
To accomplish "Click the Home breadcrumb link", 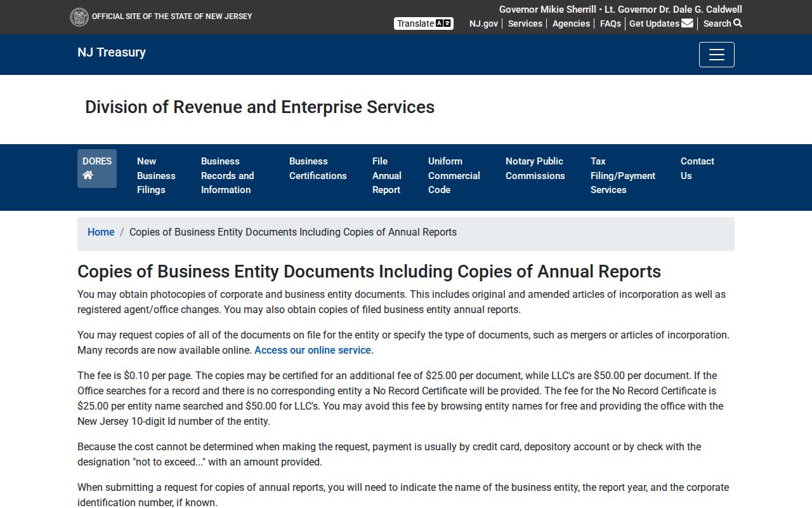I will tap(101, 232).
